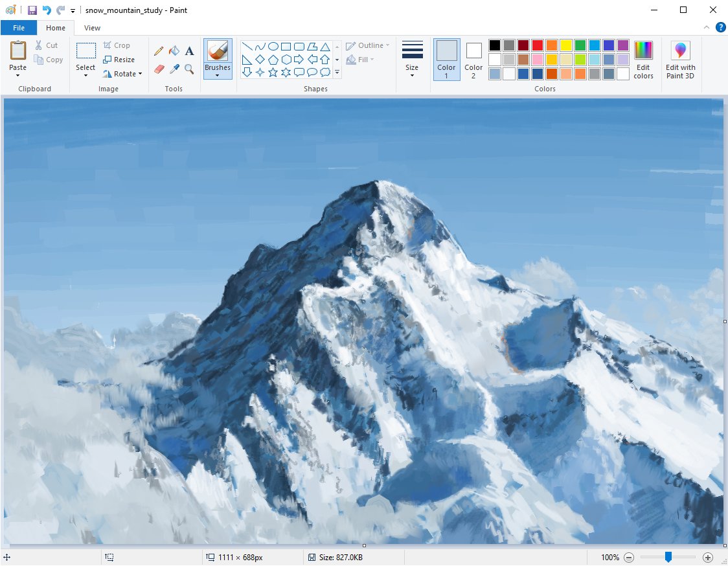Open the Edit colors dialog
The width and height of the screenshot is (728, 566).
coord(644,60)
